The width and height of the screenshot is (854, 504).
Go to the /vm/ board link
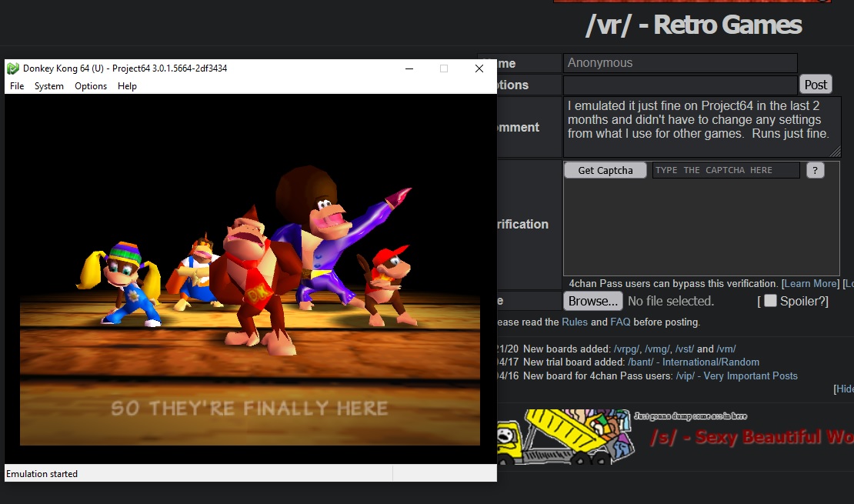(x=726, y=349)
